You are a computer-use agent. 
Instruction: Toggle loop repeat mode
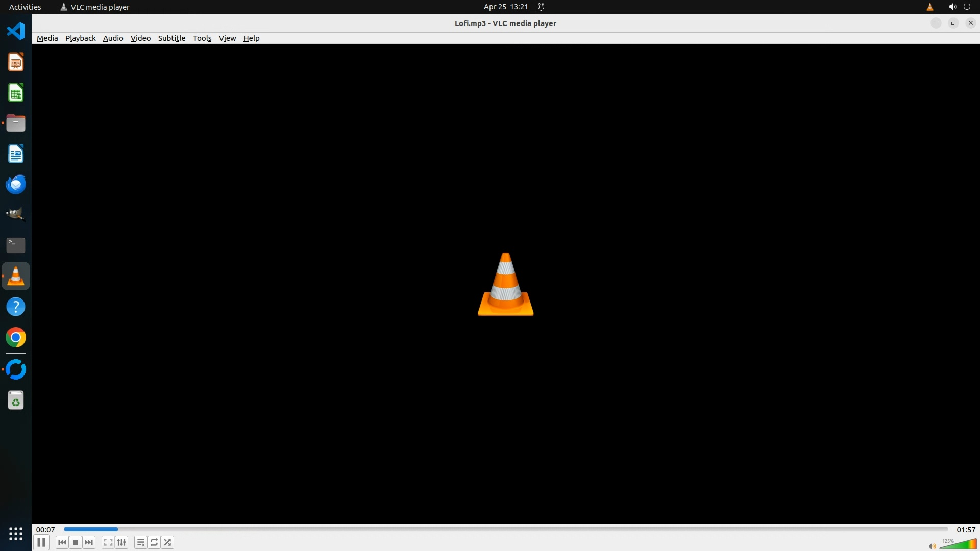pos(154,542)
